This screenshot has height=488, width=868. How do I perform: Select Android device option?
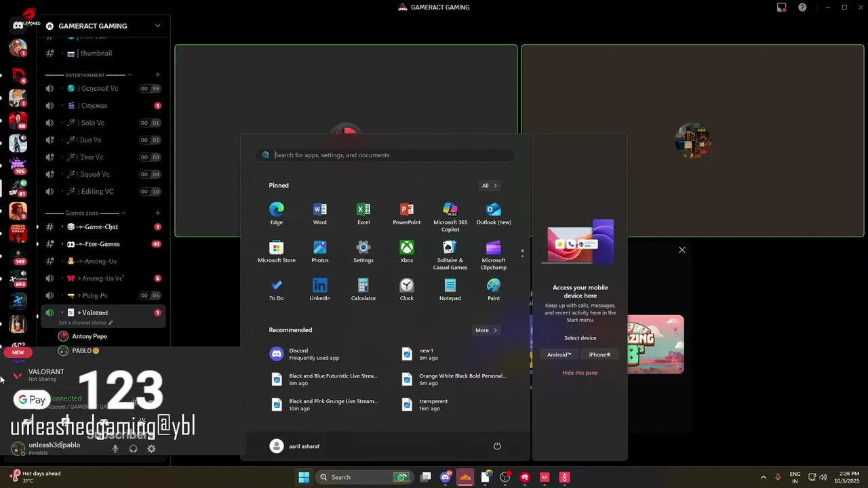pos(559,354)
